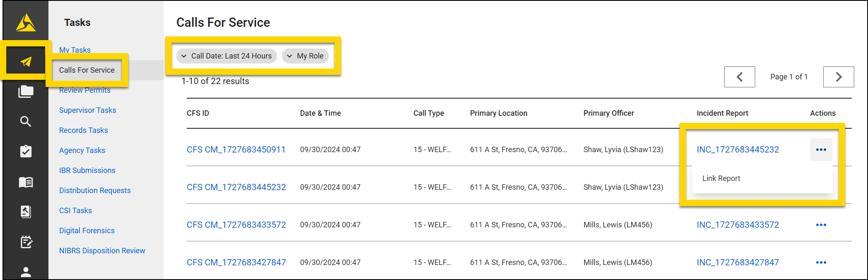This screenshot has height=280, width=868.
Task: Click the Mark43 logo icon
Action: click(26, 23)
